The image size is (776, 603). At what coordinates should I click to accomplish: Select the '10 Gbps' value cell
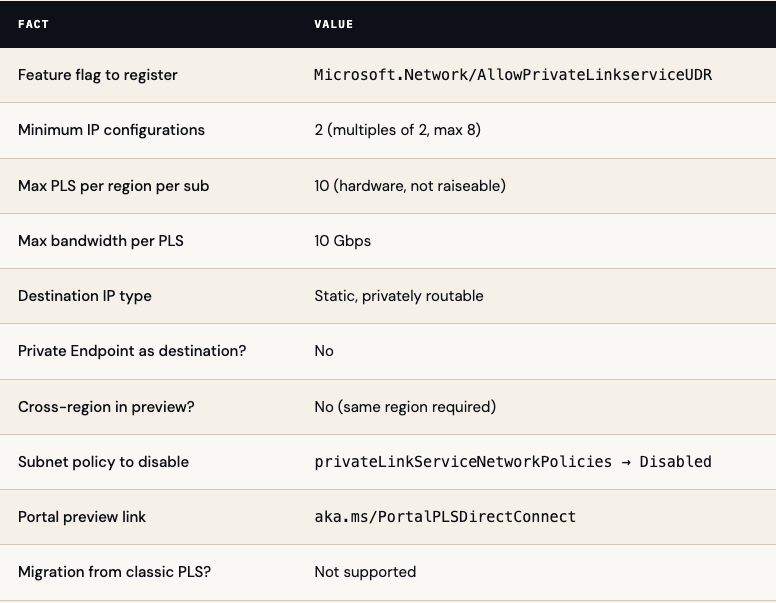pyautogui.click(x=342, y=241)
